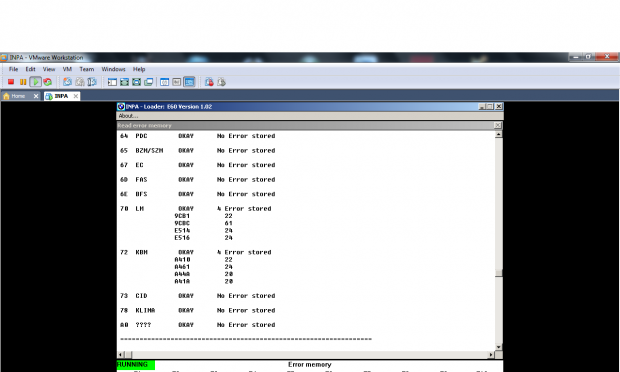Take a snapshot with the snapshot icon

[68, 82]
